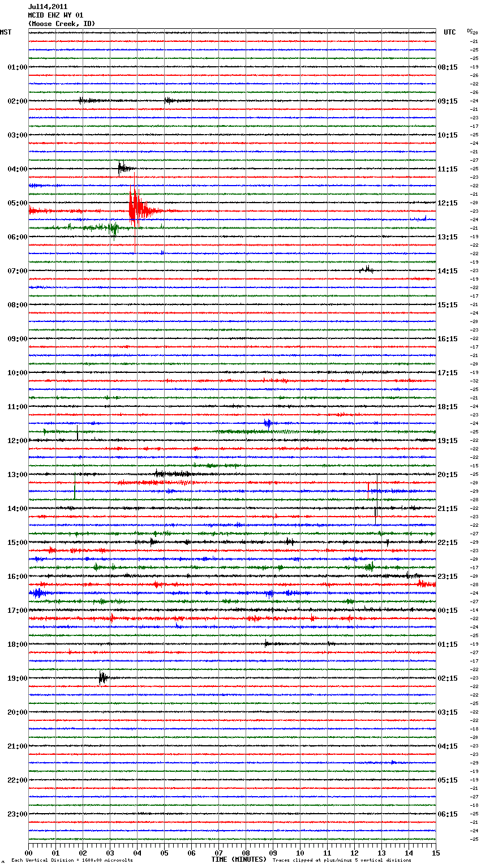Click minute tick label 12 on bottom axis
Image resolution: width=481 pixels, height=868 pixels.
click(354, 853)
